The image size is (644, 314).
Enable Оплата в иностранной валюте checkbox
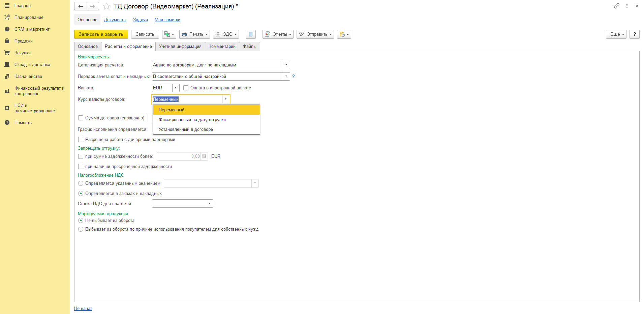186,88
